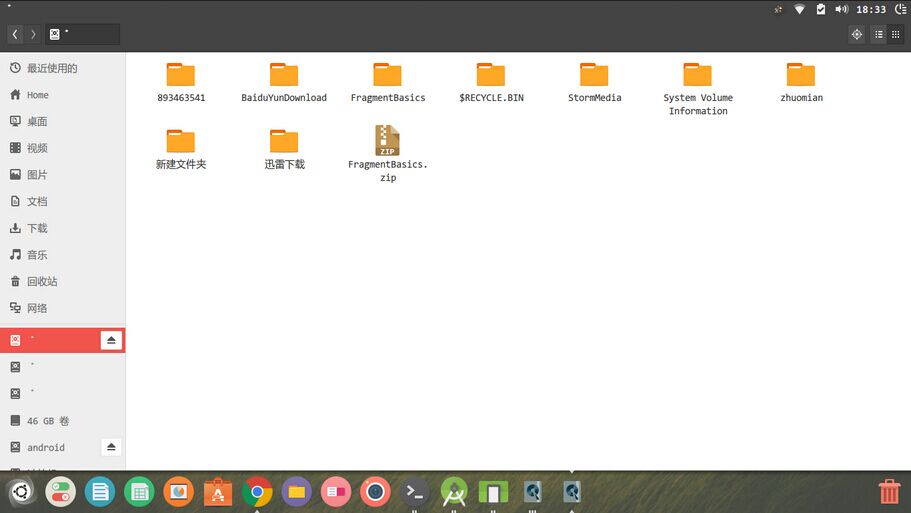911x513 pixels.
Task: Switch to icon grid view
Action: (896, 34)
